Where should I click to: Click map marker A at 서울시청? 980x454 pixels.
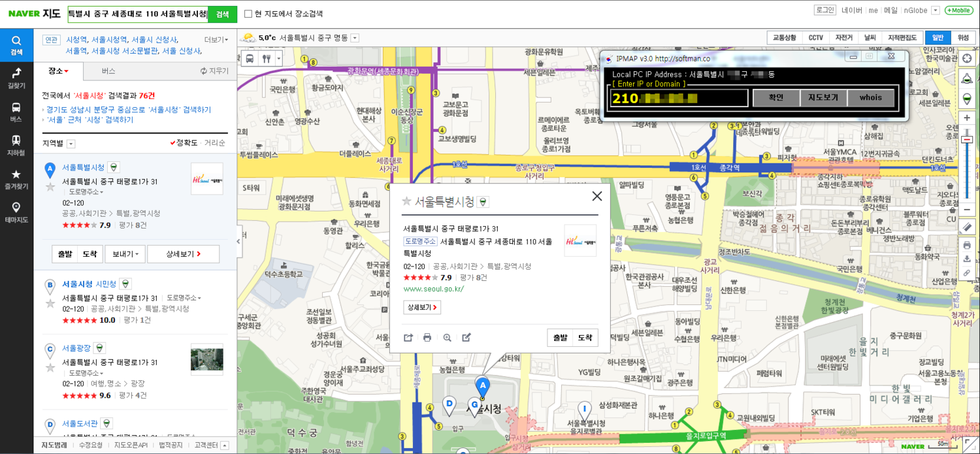point(482,387)
